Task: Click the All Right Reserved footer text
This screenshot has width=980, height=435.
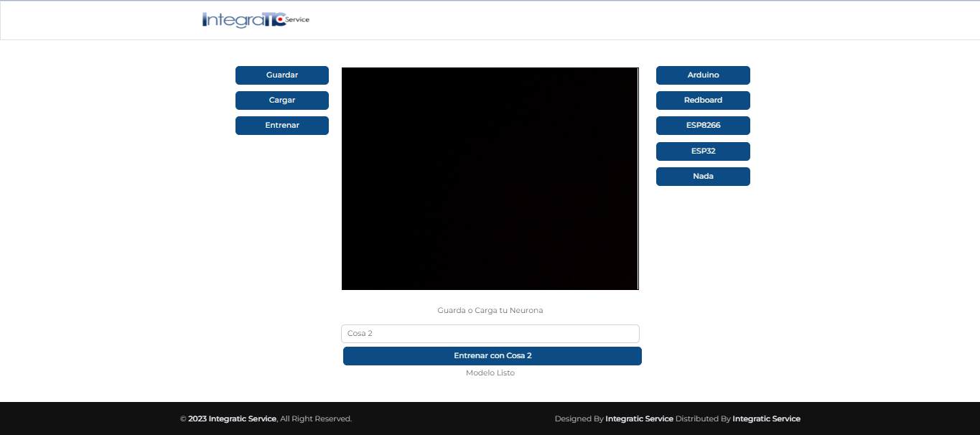Action: click(316, 418)
